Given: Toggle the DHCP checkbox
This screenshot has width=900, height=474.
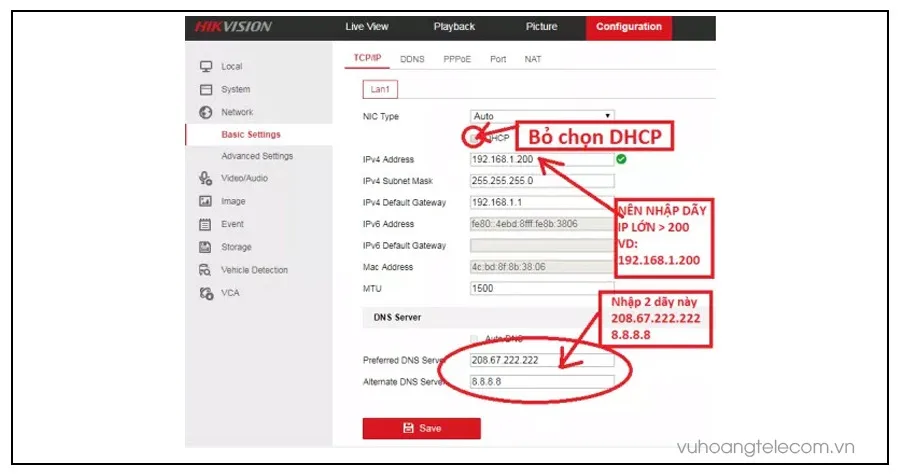Looking at the screenshot, I should [474, 138].
